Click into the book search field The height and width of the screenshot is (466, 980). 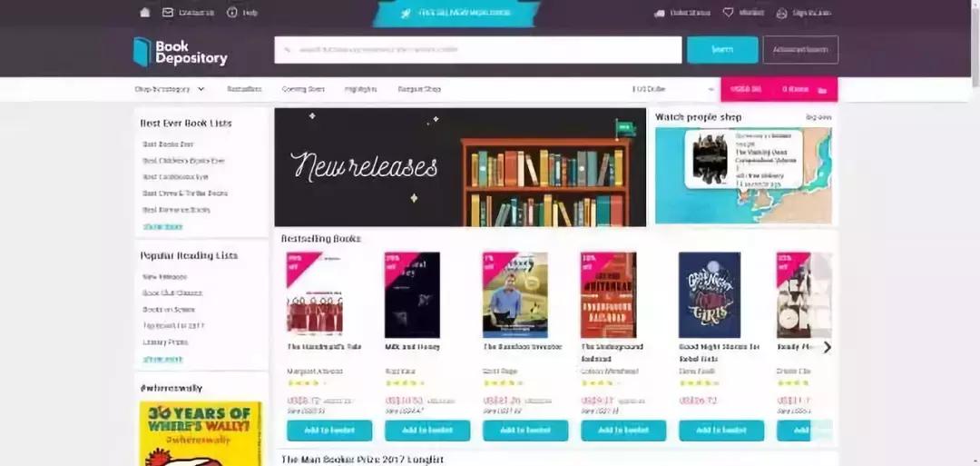[478, 49]
